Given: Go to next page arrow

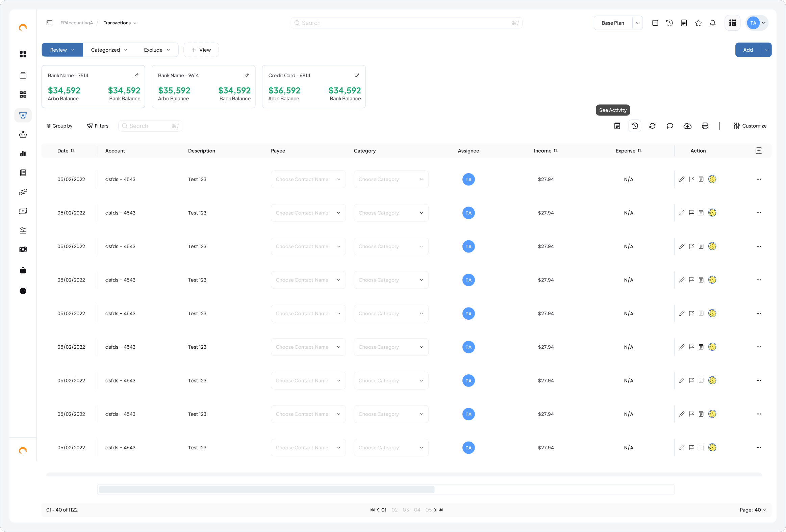Looking at the screenshot, I should coord(435,510).
